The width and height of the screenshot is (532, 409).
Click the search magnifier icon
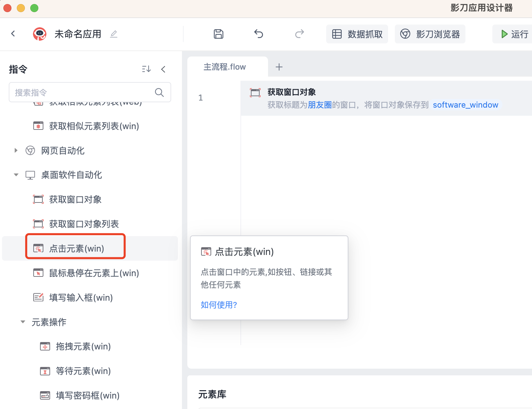(159, 92)
